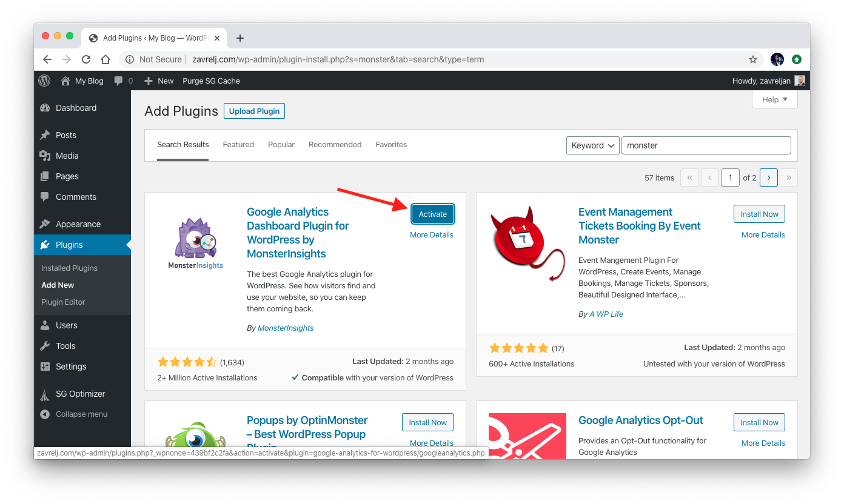Close the Add Plugins browser tab
Screen dimensions: 844x504
point(218,38)
